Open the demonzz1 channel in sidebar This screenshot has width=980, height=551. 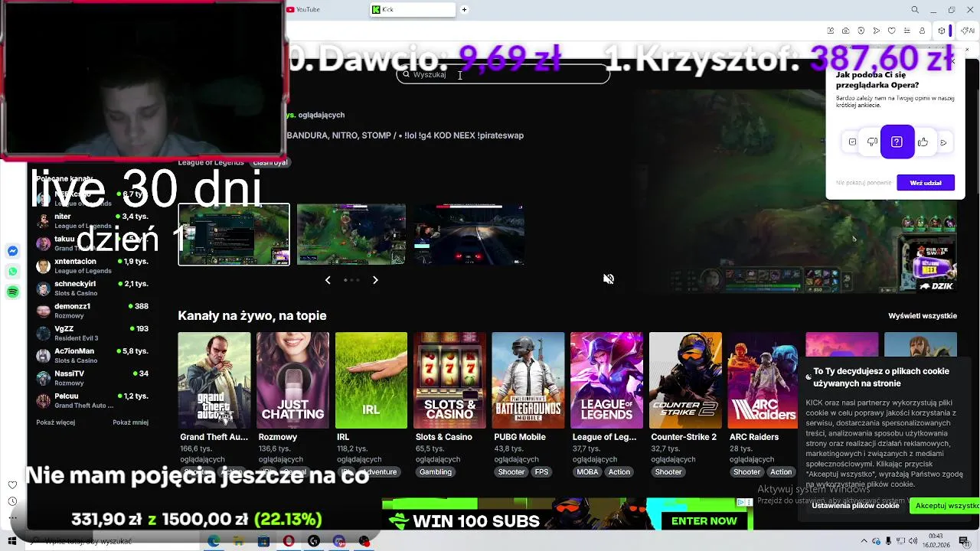(x=92, y=310)
